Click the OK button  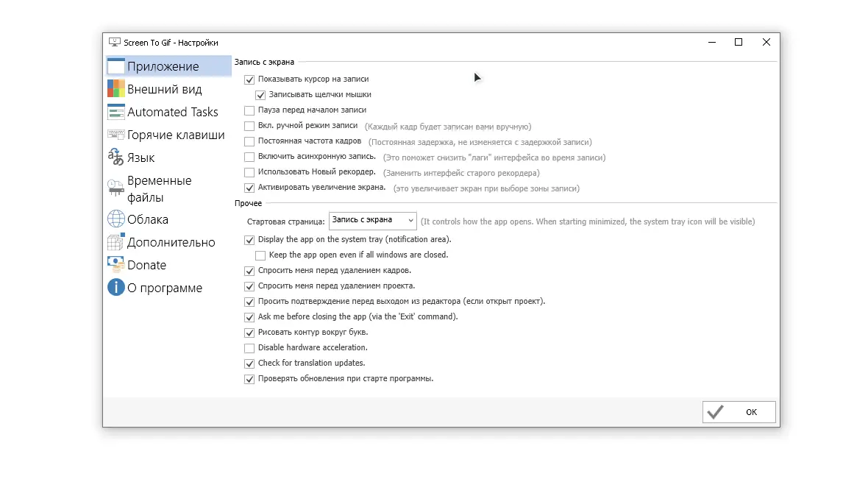point(739,412)
